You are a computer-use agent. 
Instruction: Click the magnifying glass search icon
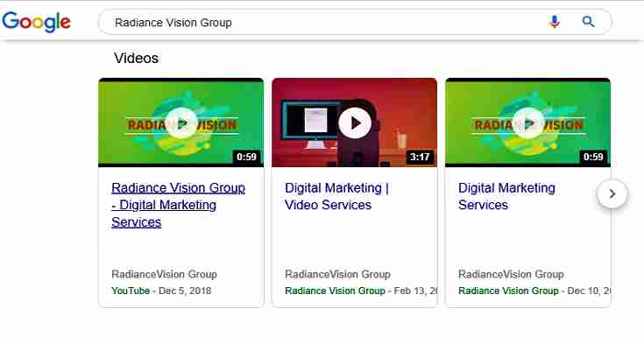(x=588, y=21)
